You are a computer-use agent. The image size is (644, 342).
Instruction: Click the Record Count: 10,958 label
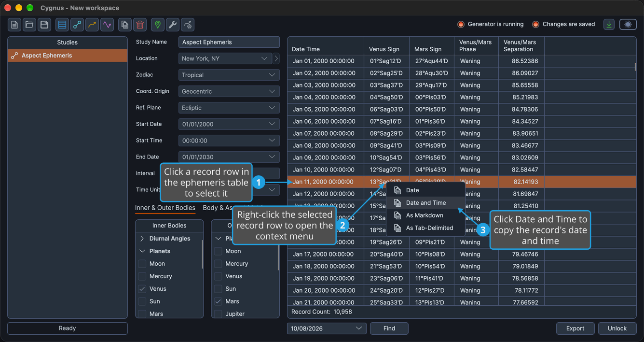[322, 312]
